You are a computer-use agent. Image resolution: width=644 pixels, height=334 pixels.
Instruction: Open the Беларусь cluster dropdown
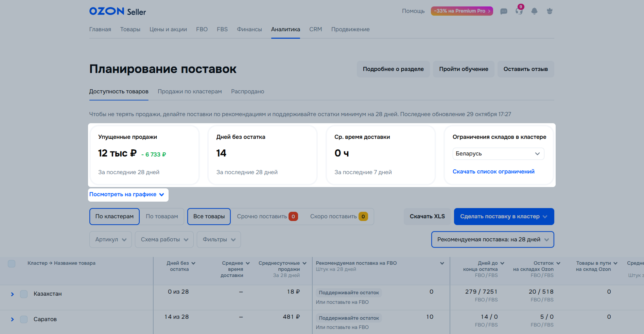click(x=498, y=154)
